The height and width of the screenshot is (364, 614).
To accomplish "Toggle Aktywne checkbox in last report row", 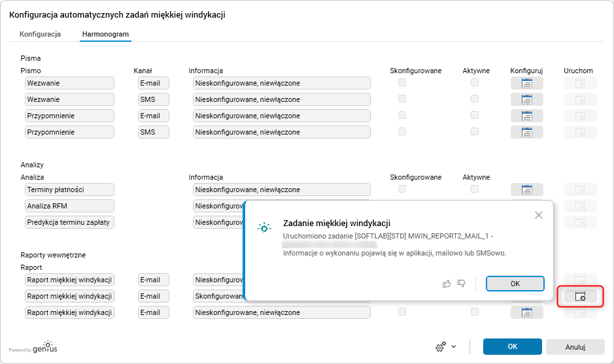I will tap(475, 312).
